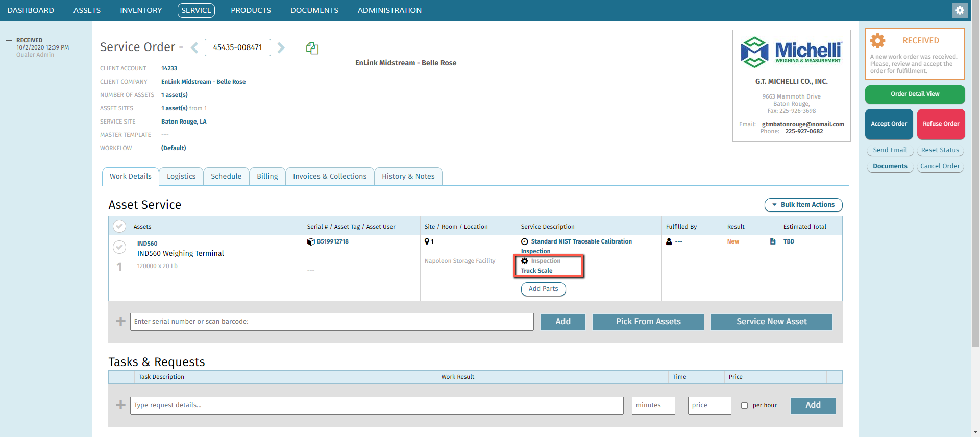Open the DOCUMENTS menu

[x=314, y=10]
